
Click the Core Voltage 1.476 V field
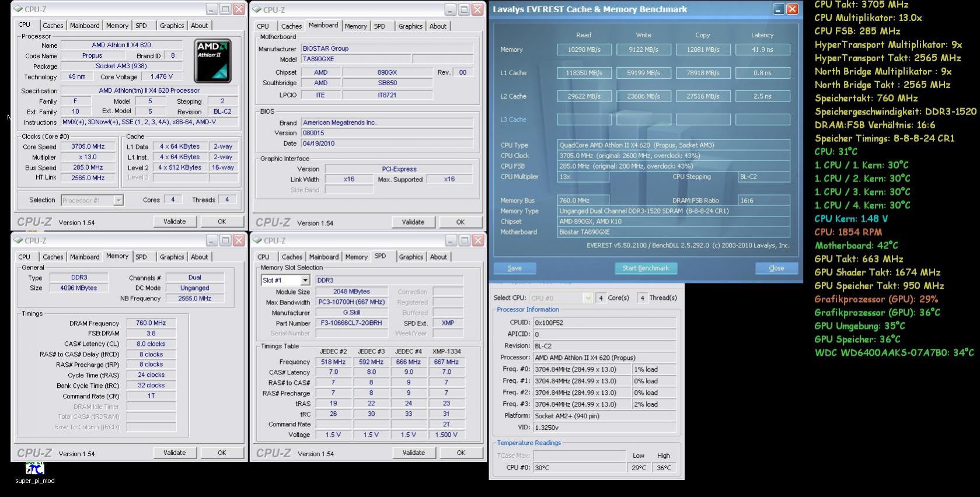[161, 77]
